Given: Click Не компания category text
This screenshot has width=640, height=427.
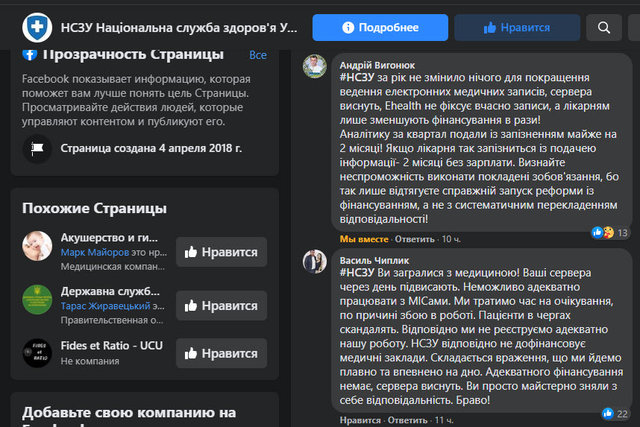Looking at the screenshot, I should 90,361.
